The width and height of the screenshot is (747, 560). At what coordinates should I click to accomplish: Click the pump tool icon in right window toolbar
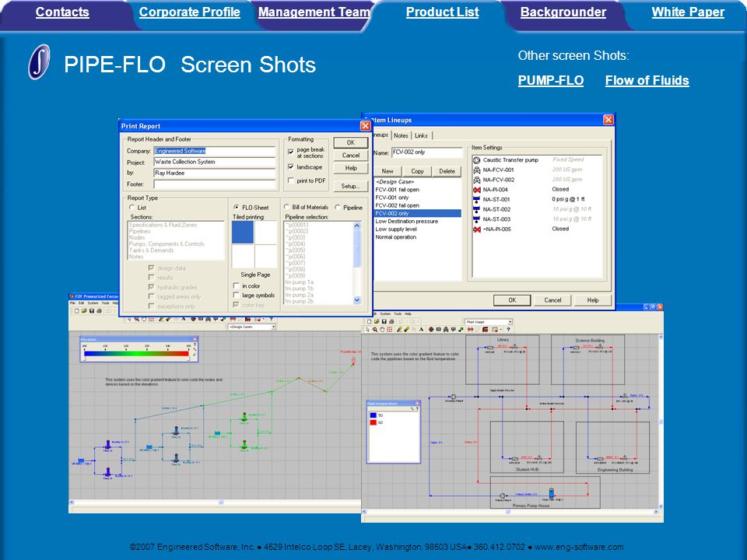pyautogui.click(x=431, y=330)
